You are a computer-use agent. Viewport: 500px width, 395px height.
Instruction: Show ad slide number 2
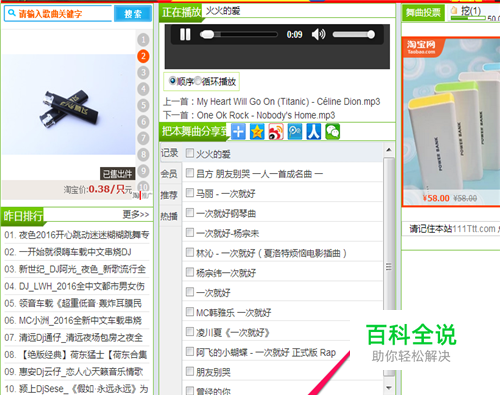click(143, 56)
